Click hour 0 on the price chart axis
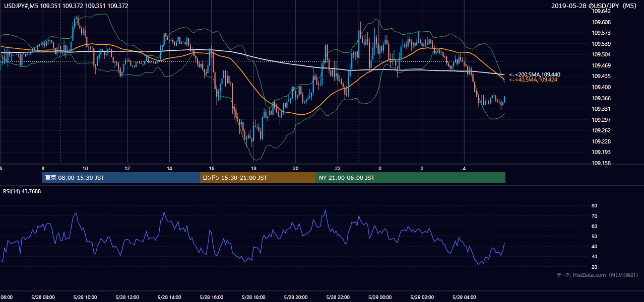 click(x=380, y=168)
